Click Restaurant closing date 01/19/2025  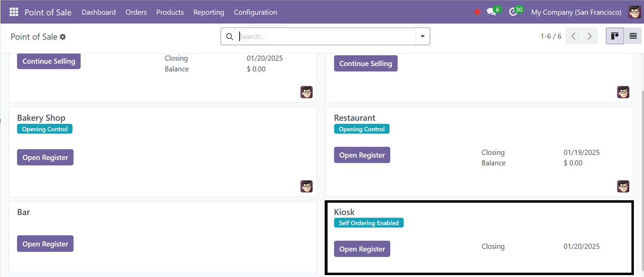click(x=582, y=152)
